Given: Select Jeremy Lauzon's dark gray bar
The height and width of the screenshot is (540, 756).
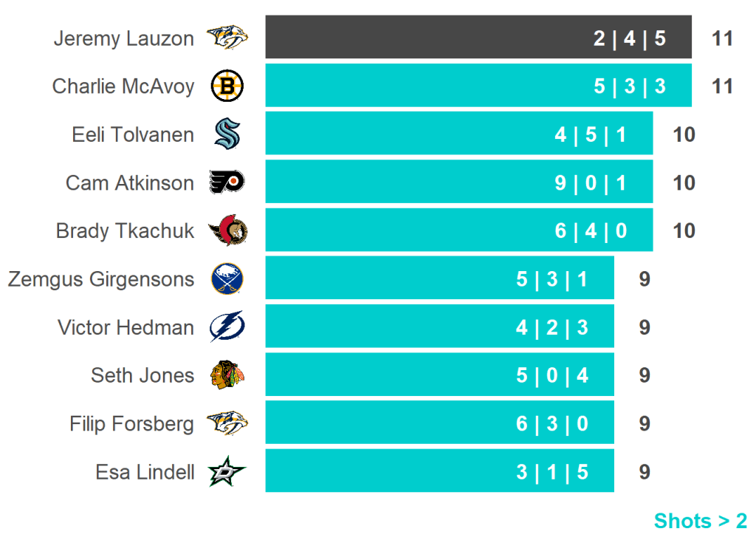Looking at the screenshot, I should click(x=478, y=38).
